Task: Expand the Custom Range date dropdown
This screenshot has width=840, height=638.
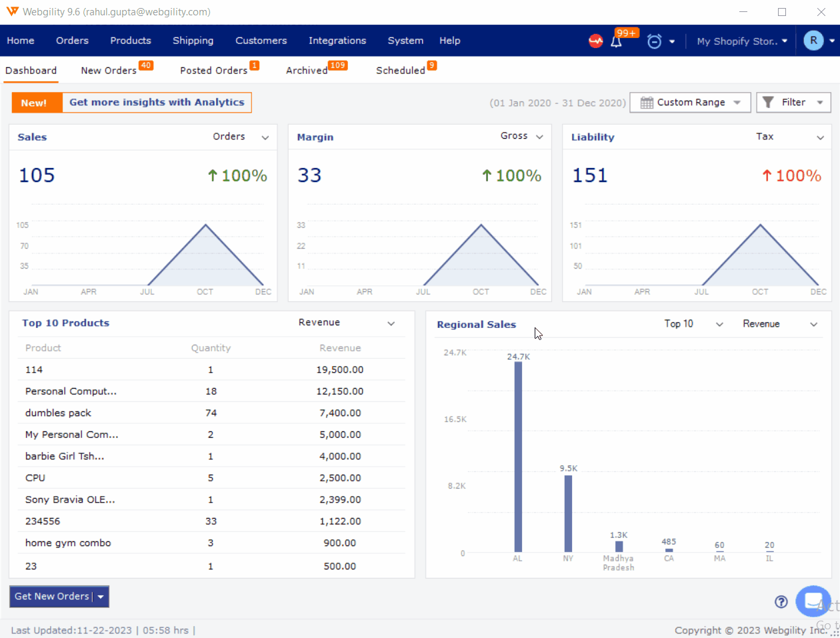Action: point(690,103)
